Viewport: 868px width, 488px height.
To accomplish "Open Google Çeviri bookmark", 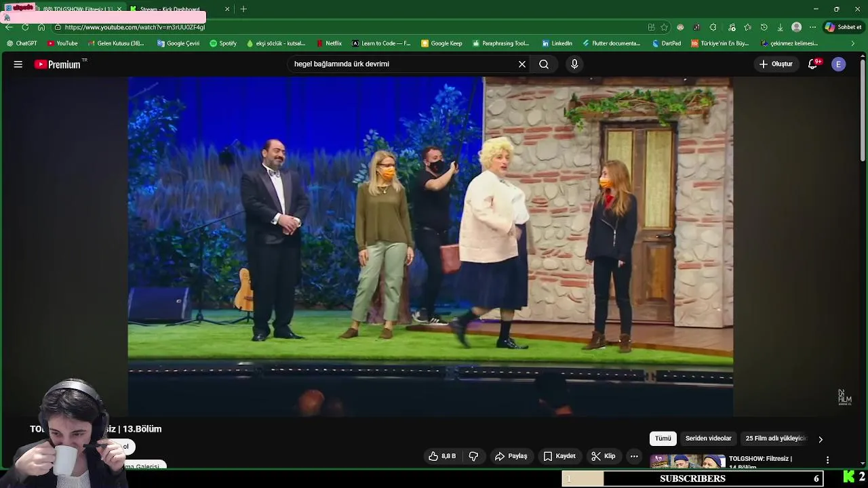I will (178, 43).
